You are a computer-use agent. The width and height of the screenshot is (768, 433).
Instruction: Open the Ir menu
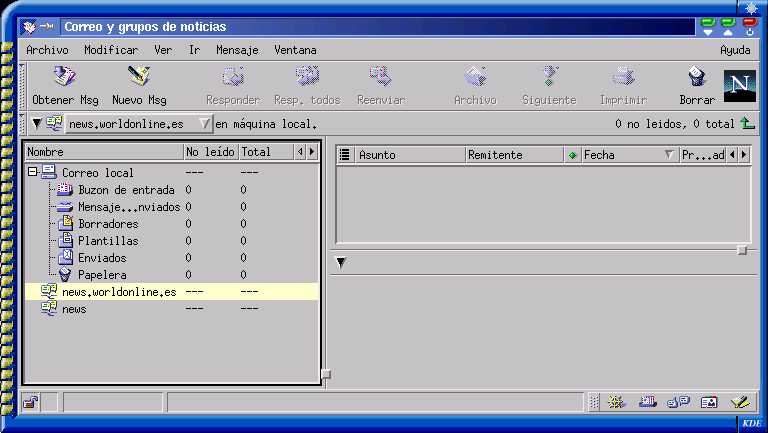point(194,50)
